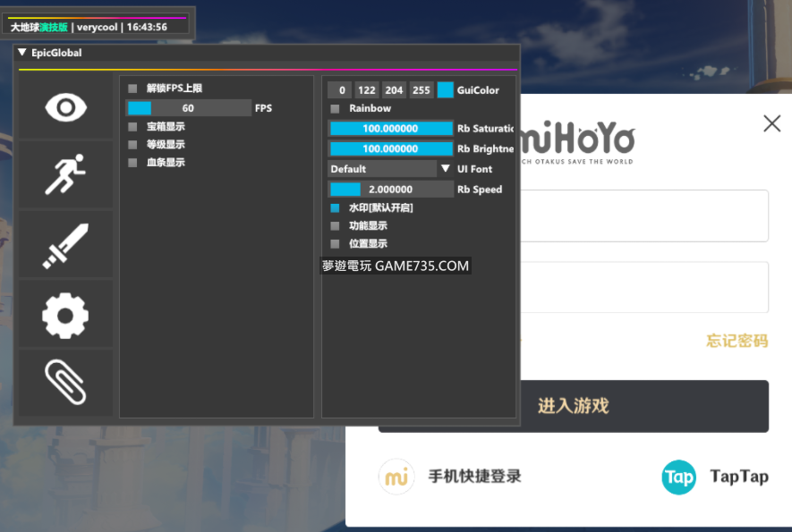Screen dimensions: 792x532
Task: Click the 进入游戏 button
Action: [x=573, y=406]
